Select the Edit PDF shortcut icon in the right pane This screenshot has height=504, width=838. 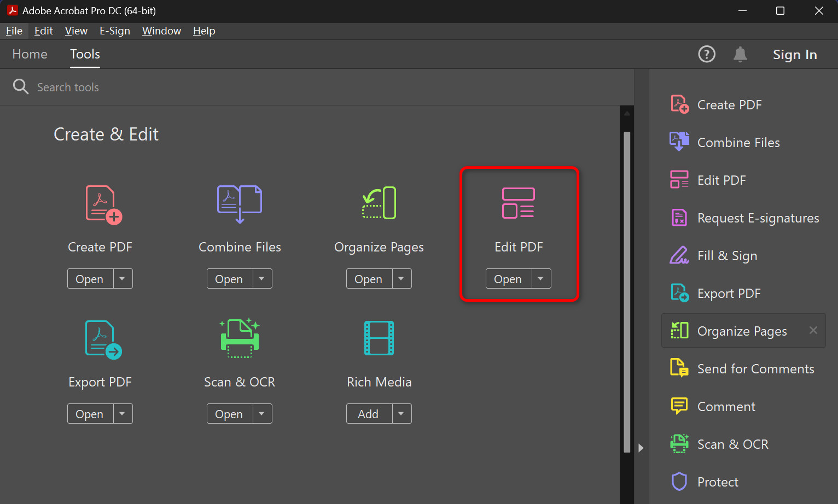(679, 179)
